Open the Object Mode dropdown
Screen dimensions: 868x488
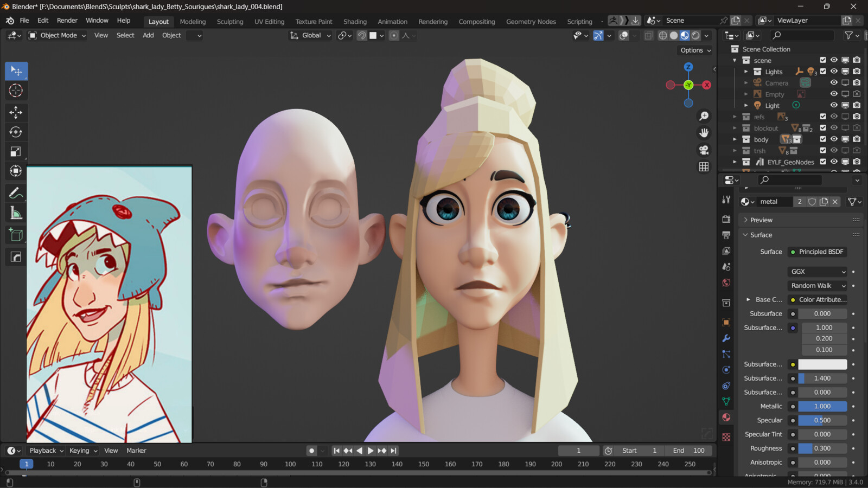click(x=58, y=35)
